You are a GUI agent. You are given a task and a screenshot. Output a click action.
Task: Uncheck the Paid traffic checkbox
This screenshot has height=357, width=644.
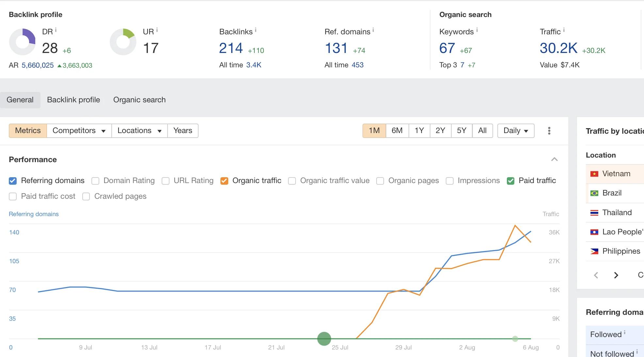point(511,181)
